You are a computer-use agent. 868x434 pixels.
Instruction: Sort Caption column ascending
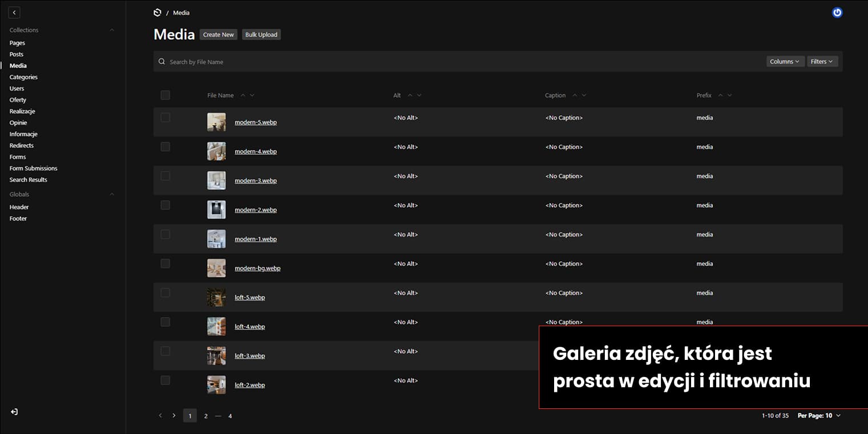click(575, 95)
